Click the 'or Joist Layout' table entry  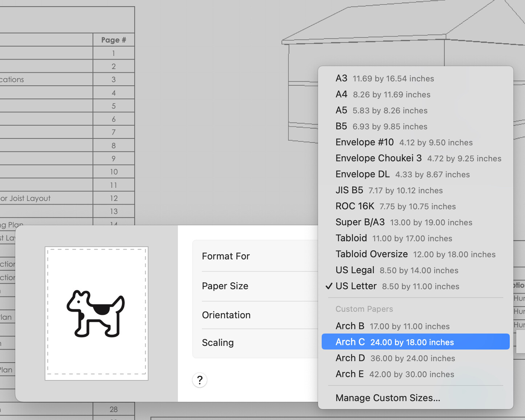[x=25, y=198]
